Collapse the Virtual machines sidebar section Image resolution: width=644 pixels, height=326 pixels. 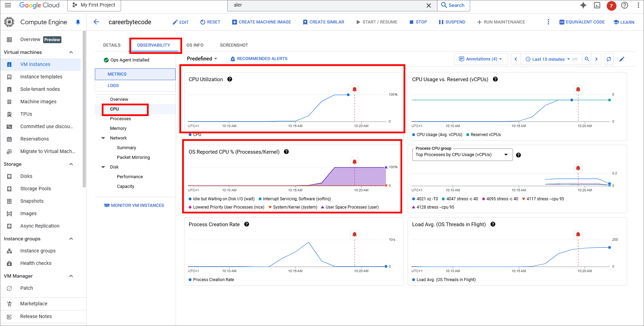tap(71, 52)
